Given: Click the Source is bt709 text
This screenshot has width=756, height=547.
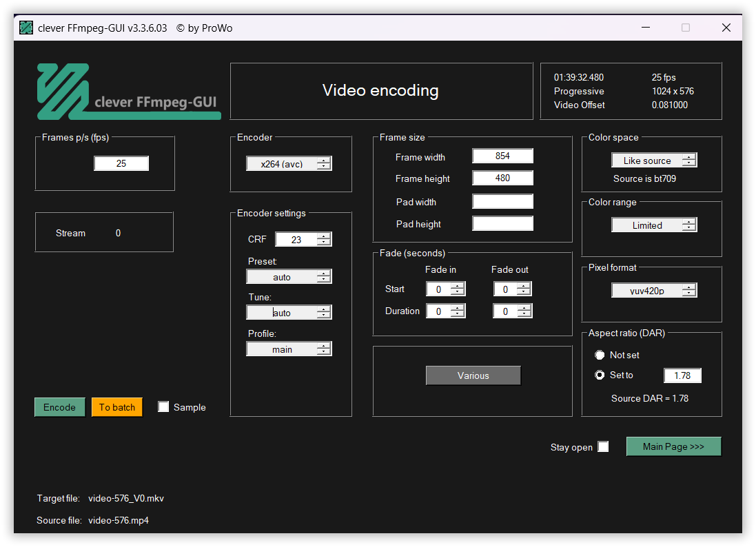Looking at the screenshot, I should point(644,179).
